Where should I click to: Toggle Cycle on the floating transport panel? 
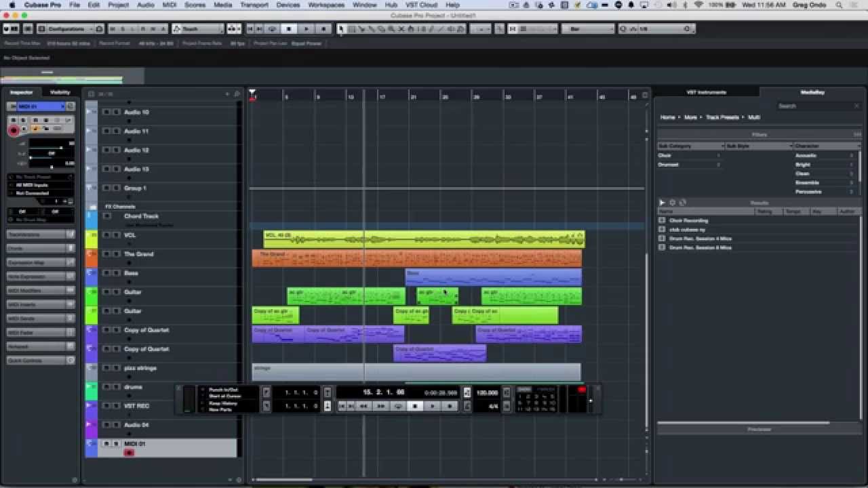coord(398,406)
